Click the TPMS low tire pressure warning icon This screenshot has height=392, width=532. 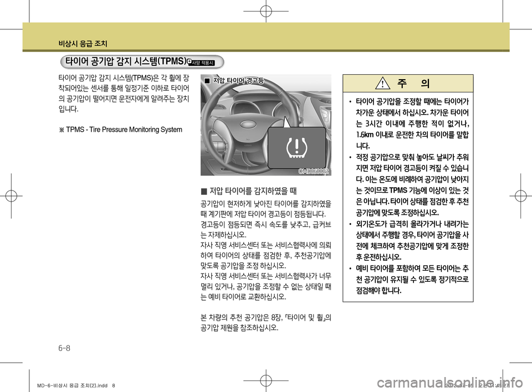[297, 148]
